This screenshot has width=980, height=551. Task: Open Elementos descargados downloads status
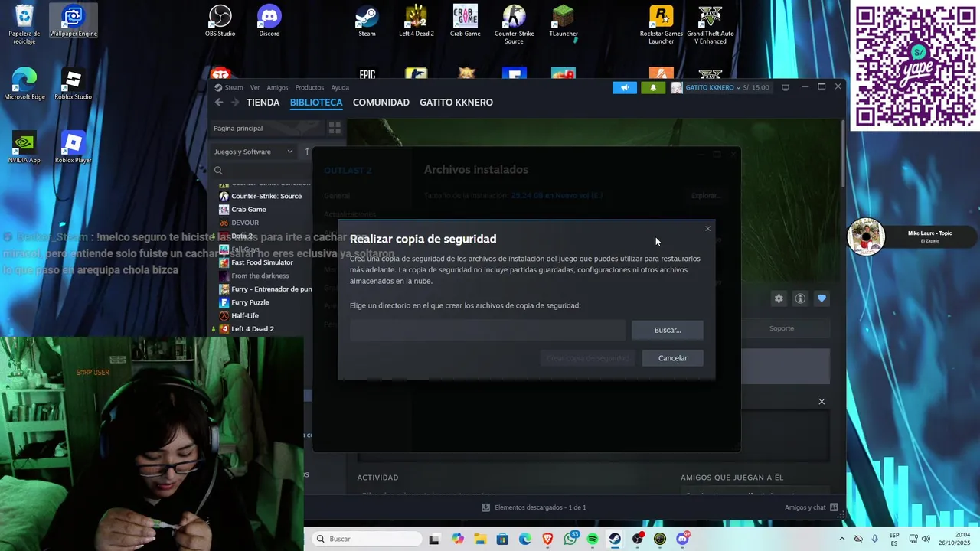[x=534, y=507]
